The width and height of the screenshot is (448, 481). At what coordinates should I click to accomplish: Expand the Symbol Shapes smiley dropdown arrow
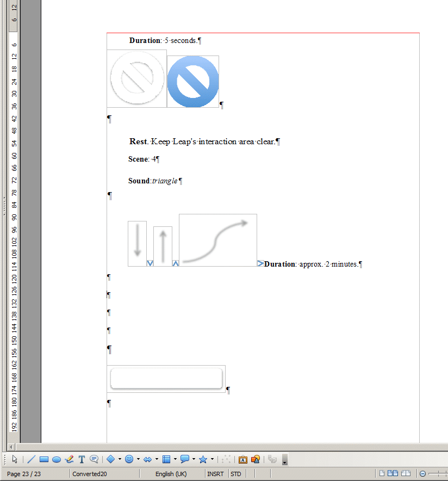(x=138, y=459)
